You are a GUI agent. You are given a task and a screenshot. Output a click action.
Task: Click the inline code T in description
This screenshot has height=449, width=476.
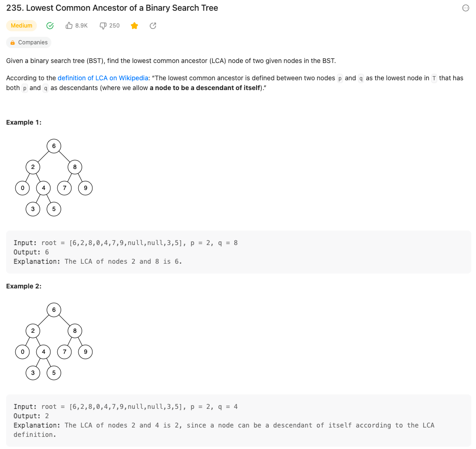coord(434,78)
